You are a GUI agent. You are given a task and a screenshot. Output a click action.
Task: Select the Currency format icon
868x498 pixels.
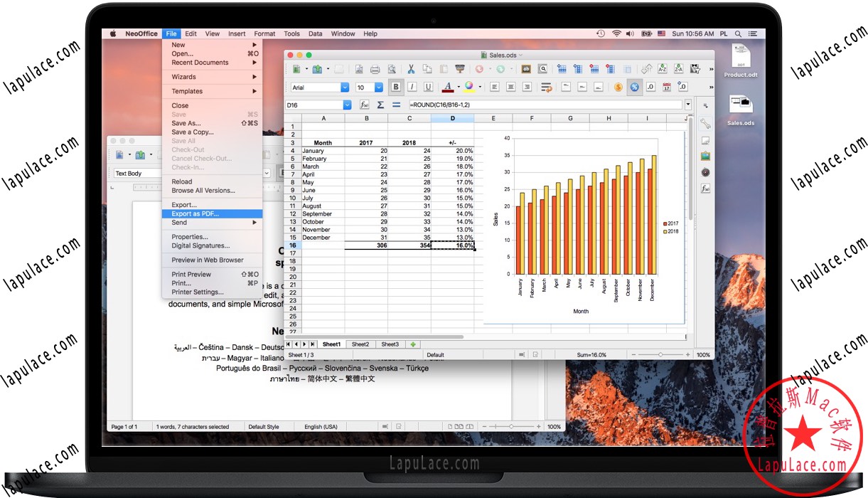(x=618, y=87)
